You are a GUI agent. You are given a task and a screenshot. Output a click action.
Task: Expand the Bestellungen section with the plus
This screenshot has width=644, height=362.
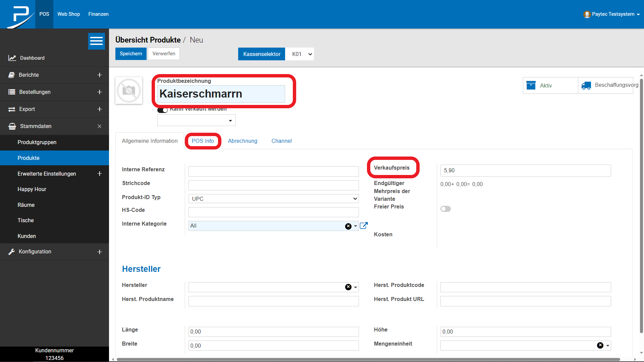pyautogui.click(x=100, y=92)
